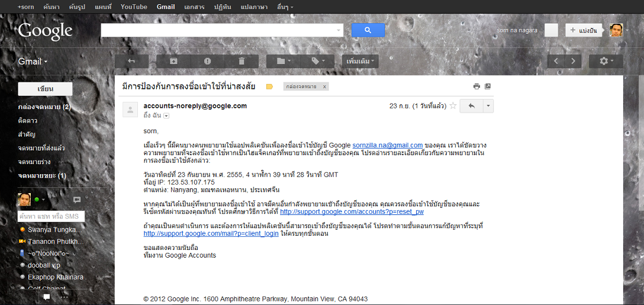The width and height of the screenshot is (644, 305).
Task: Click the Google logo
Action: point(45,31)
